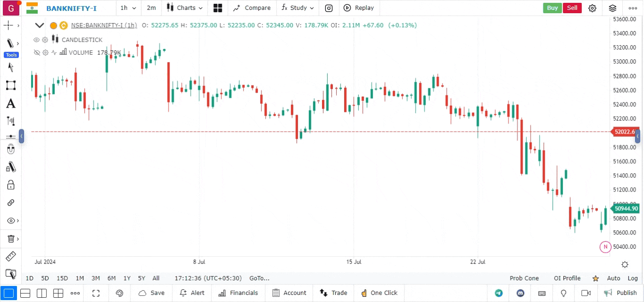644x302 pixels.
Task: Open the Telegram share icon
Action: point(499,293)
